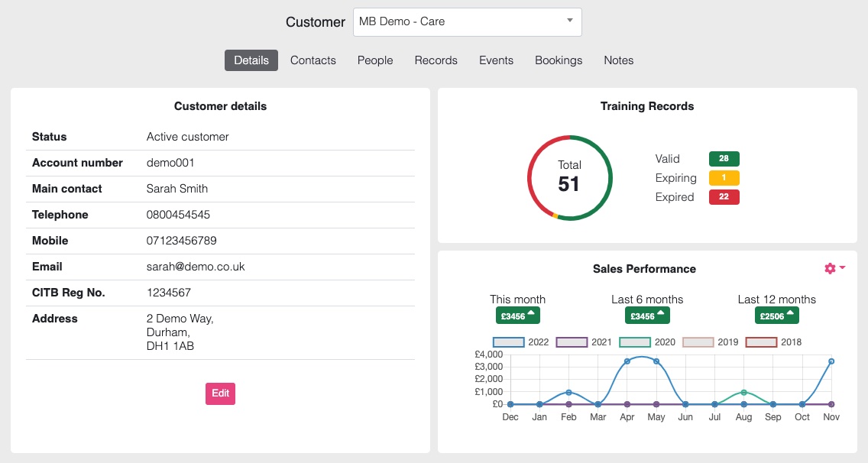Image resolution: width=868 pixels, height=463 pixels.
Task: Click the green Valid records badge
Action: coord(724,159)
